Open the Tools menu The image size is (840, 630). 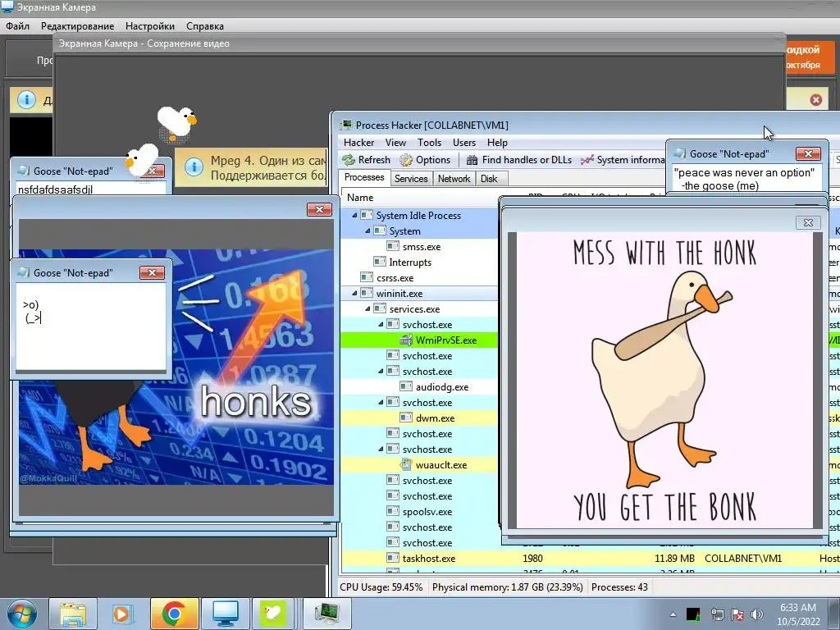coord(429,143)
